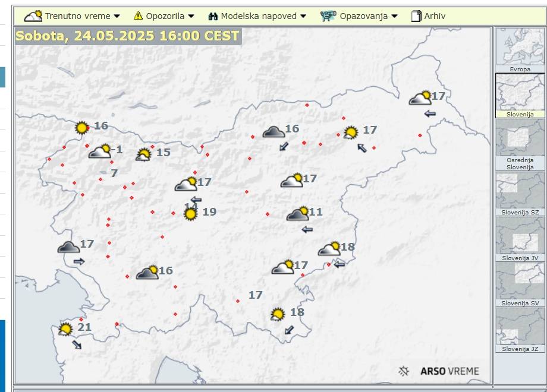Click the overcast cloud icon showing 16 in the north
This screenshot has height=392, width=547.
(273, 132)
